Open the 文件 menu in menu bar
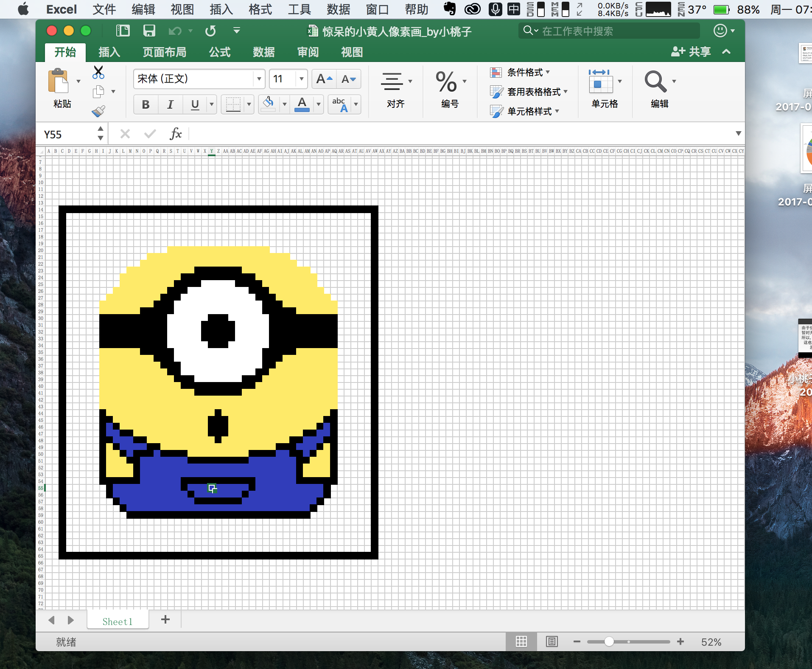 coord(104,9)
